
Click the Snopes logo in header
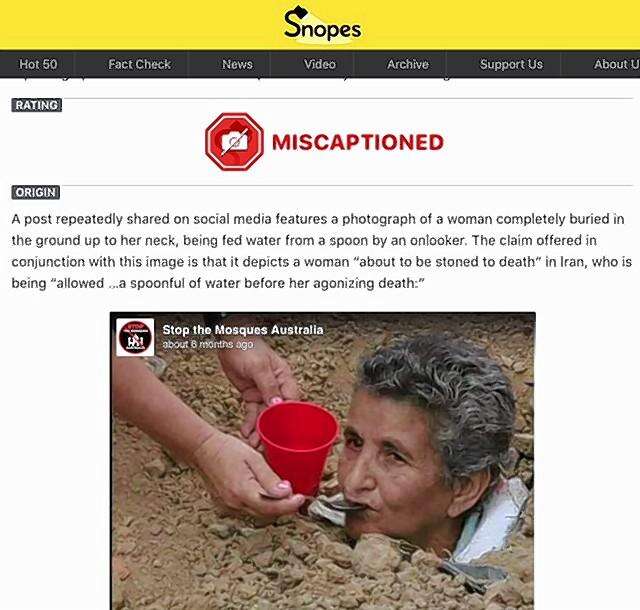pos(322,24)
